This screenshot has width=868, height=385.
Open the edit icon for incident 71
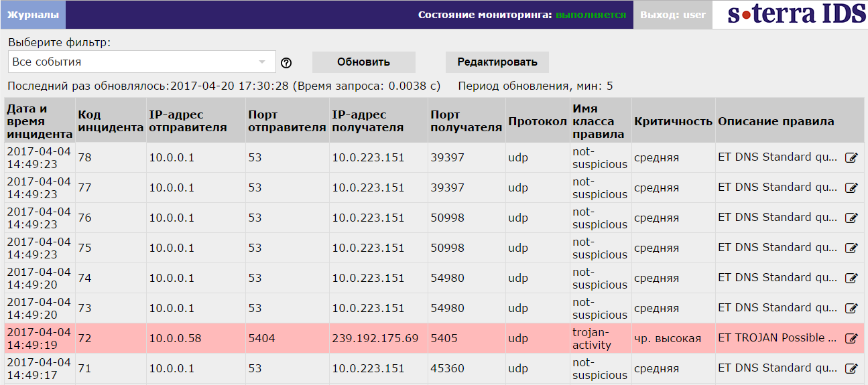point(851,369)
